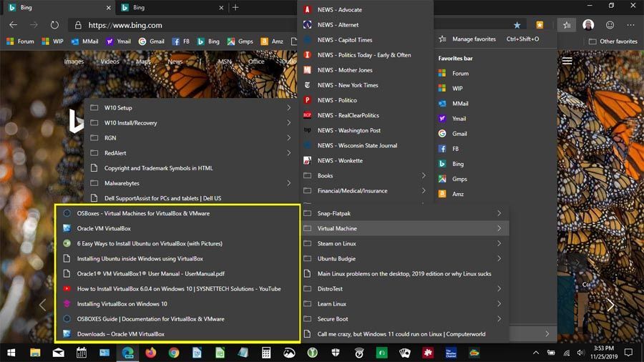Show next Bing background image arrow
The width and height of the screenshot is (644, 362).
click(610, 305)
